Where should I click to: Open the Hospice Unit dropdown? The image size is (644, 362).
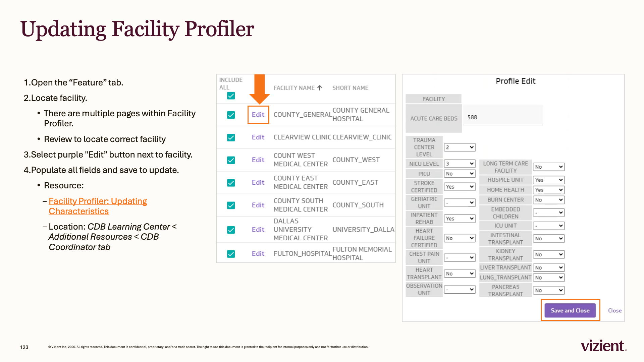click(x=549, y=180)
